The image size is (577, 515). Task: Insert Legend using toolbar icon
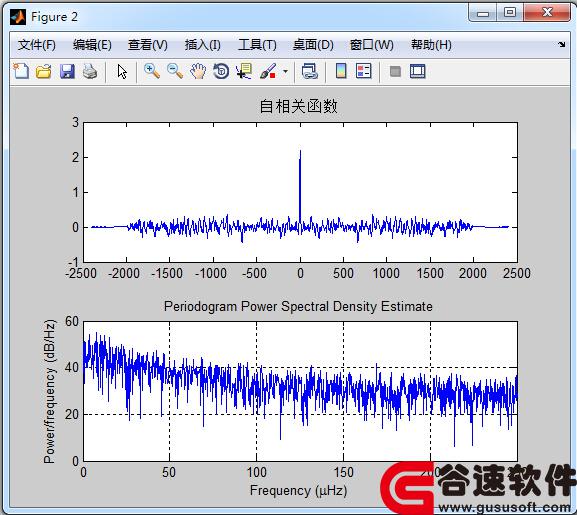click(364, 71)
